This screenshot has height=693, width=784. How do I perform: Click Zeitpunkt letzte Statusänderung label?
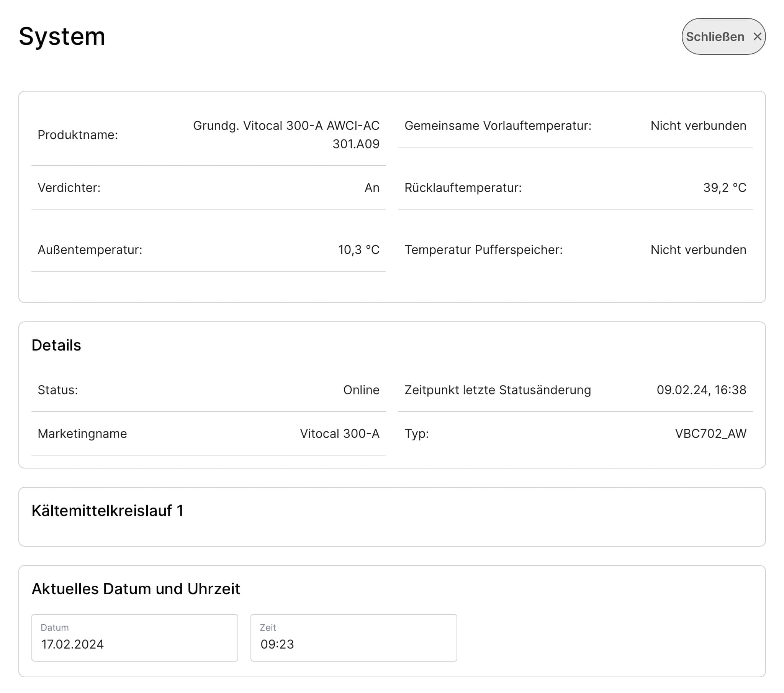(498, 390)
